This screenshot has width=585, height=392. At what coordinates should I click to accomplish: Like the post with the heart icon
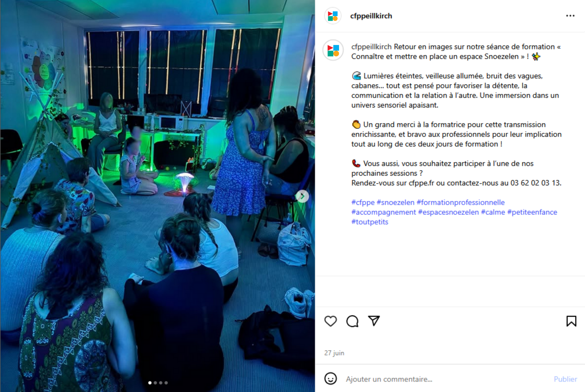[330, 321]
